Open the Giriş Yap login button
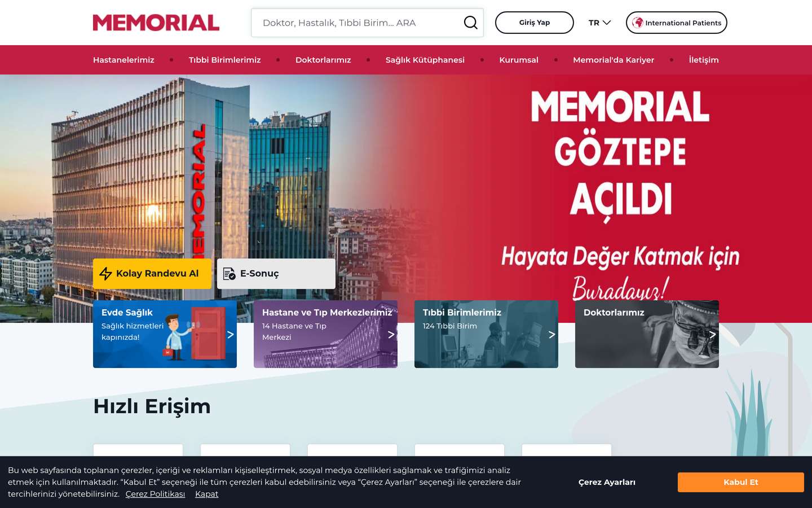 click(534, 23)
